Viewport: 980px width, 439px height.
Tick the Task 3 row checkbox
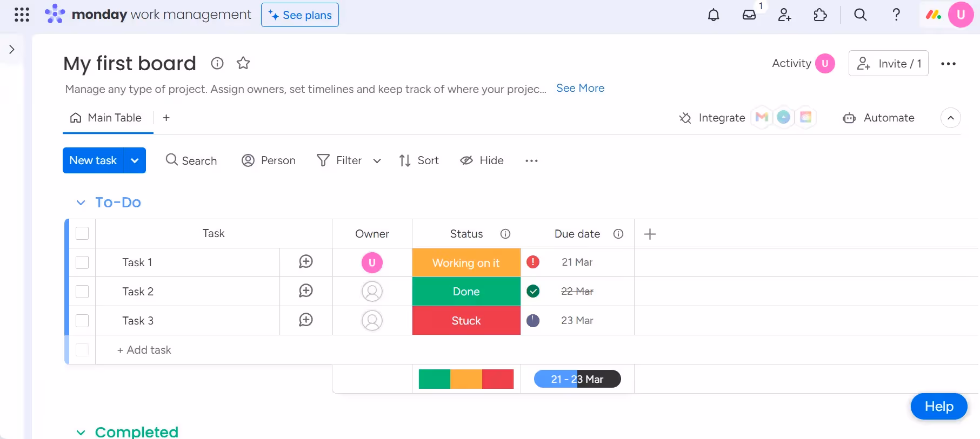pyautogui.click(x=82, y=321)
